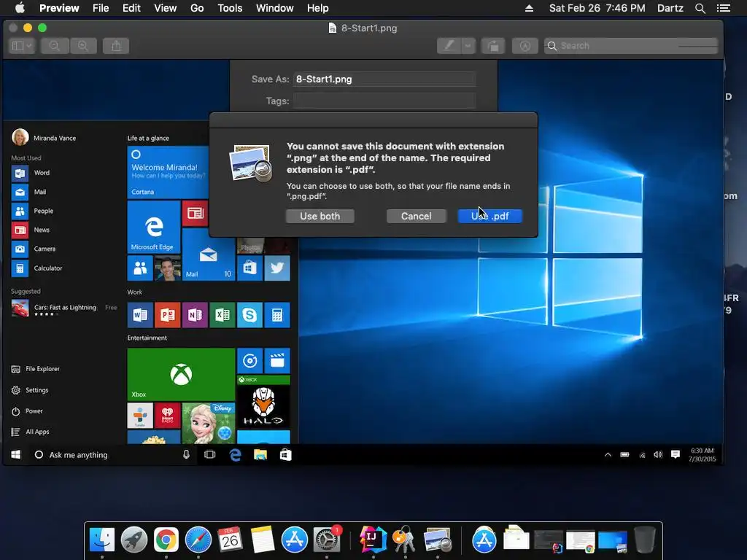Launch Safari from the Dock
This screenshot has height=560, width=747.
[x=198, y=540]
